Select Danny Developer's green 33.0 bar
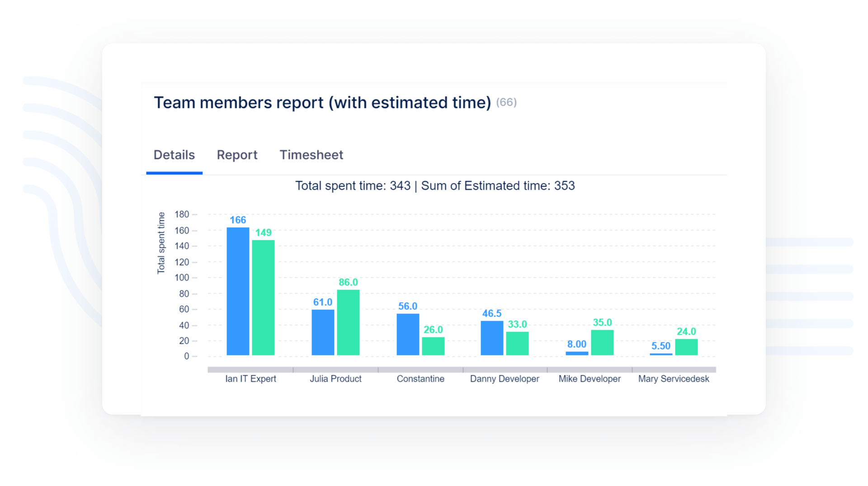The image size is (868, 486). click(x=517, y=343)
